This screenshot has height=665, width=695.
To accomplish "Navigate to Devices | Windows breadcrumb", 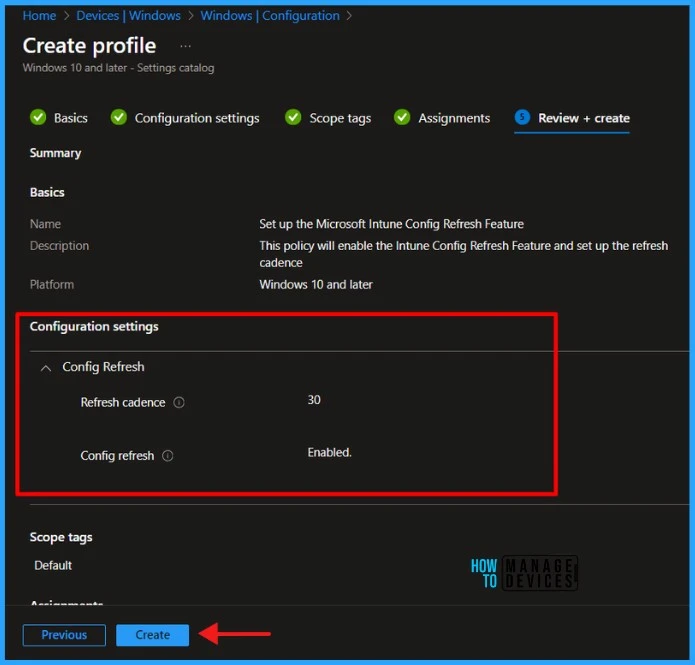I will click(x=129, y=16).
